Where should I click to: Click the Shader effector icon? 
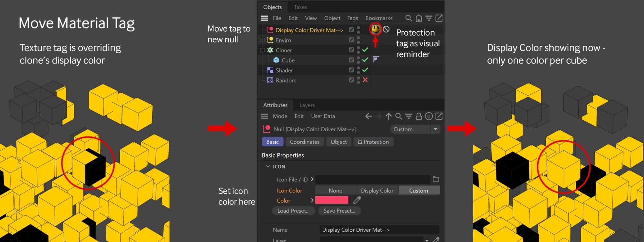(x=270, y=70)
